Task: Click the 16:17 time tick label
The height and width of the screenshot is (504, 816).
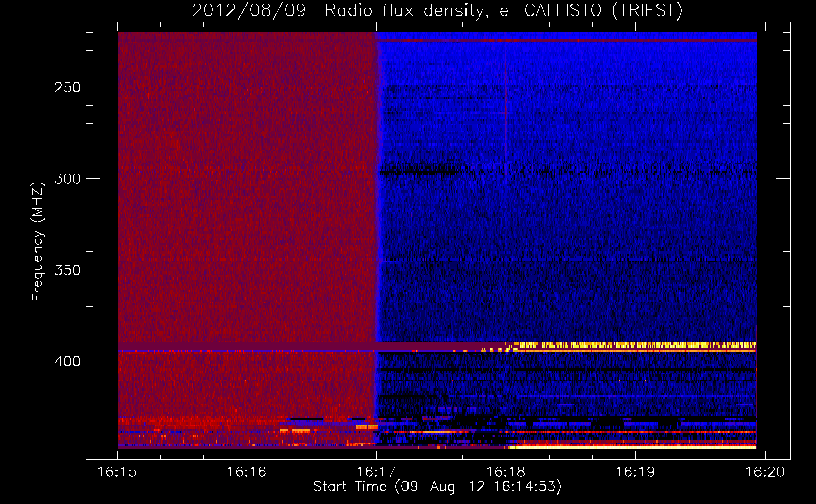Action: point(376,472)
